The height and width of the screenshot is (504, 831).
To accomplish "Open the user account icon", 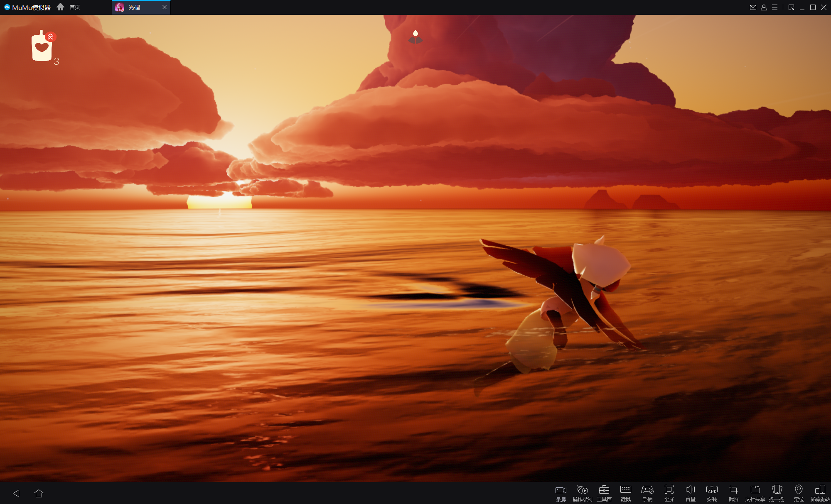I will [x=764, y=7].
